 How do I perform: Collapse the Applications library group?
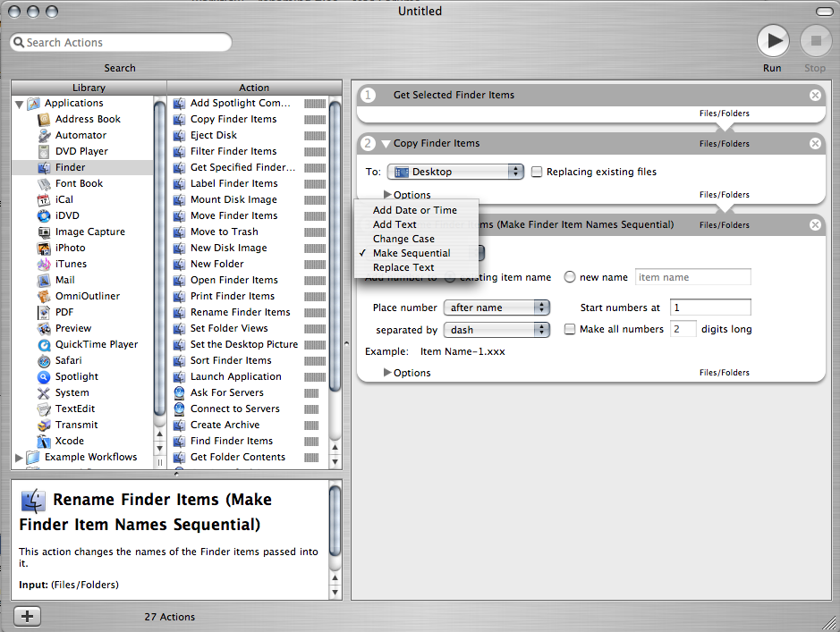point(20,104)
